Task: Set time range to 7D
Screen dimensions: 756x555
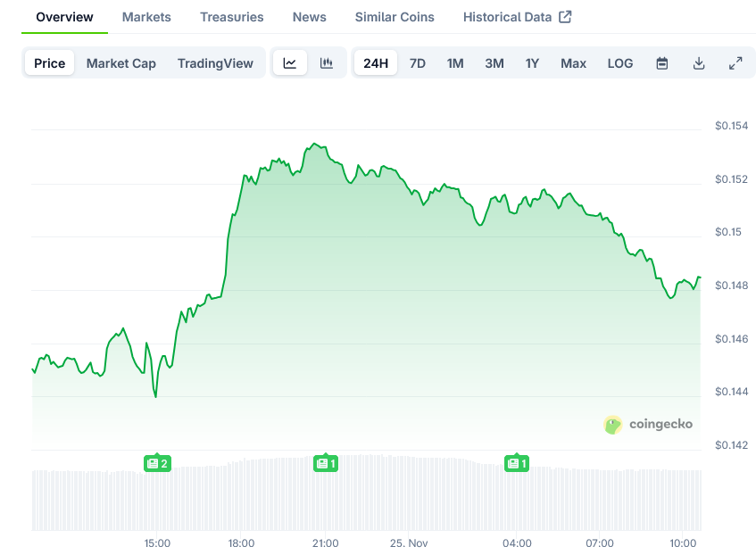Action: [x=418, y=63]
